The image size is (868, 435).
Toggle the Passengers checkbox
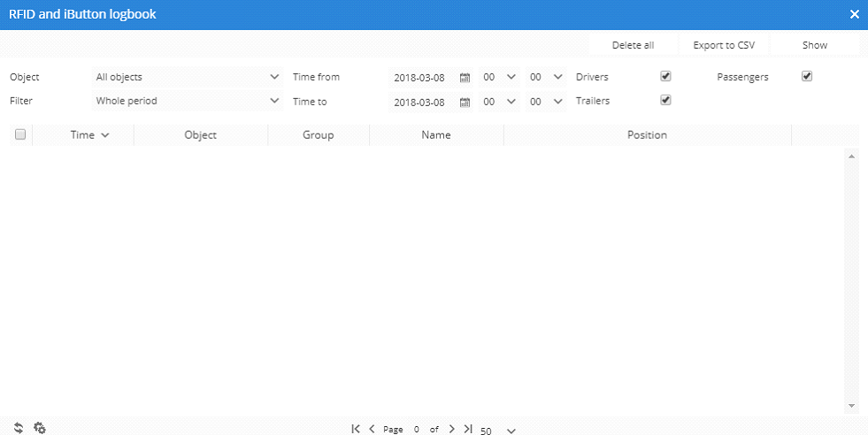click(806, 76)
